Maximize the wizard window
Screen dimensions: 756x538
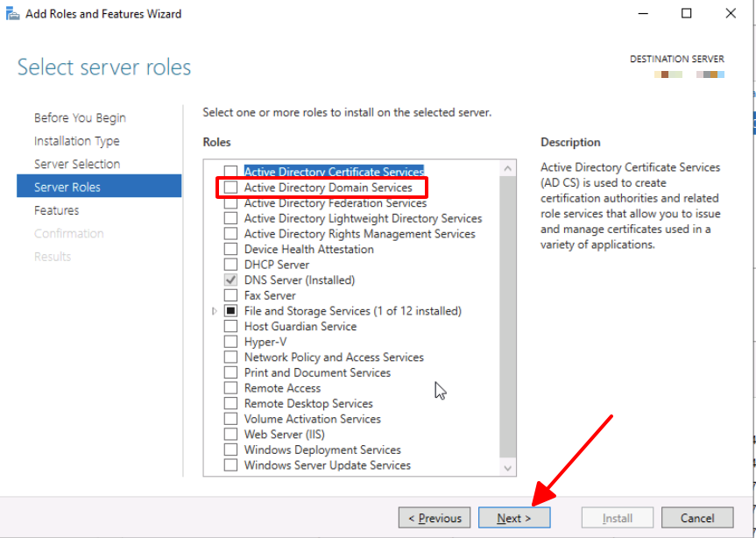(687, 14)
